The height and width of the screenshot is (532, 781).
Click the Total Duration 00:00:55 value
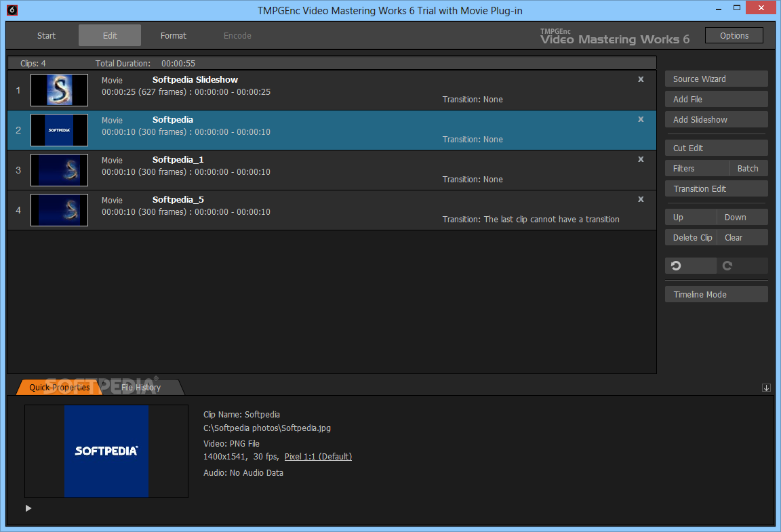point(178,63)
